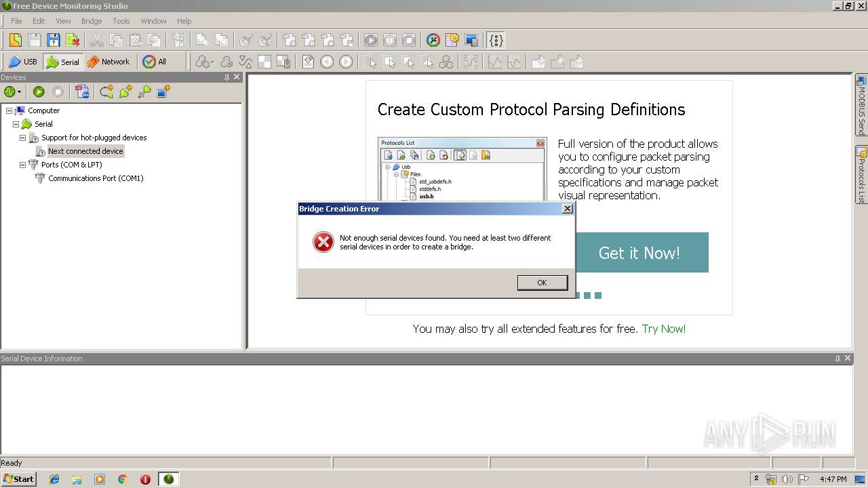This screenshot has height=488, width=868.
Task: Click the document download icon
Action: click(308, 62)
